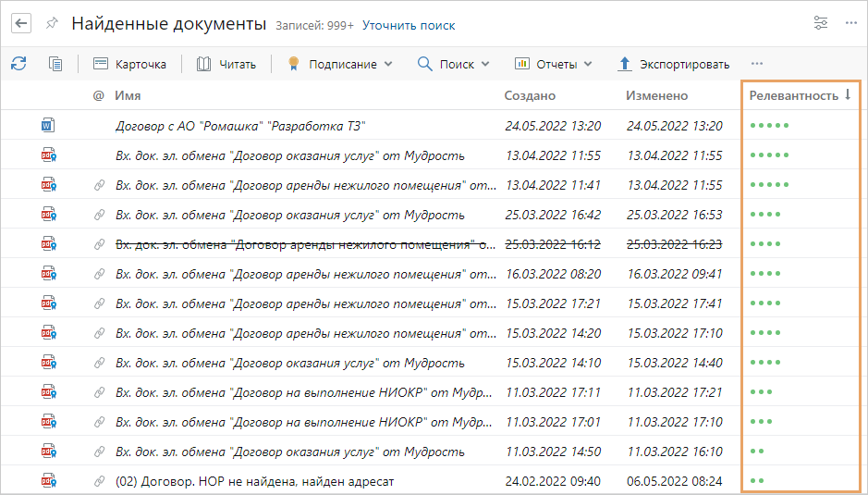Viewport: 868px width, 495px height.
Task: Click the attachment clip on the last row
Action: point(99,481)
